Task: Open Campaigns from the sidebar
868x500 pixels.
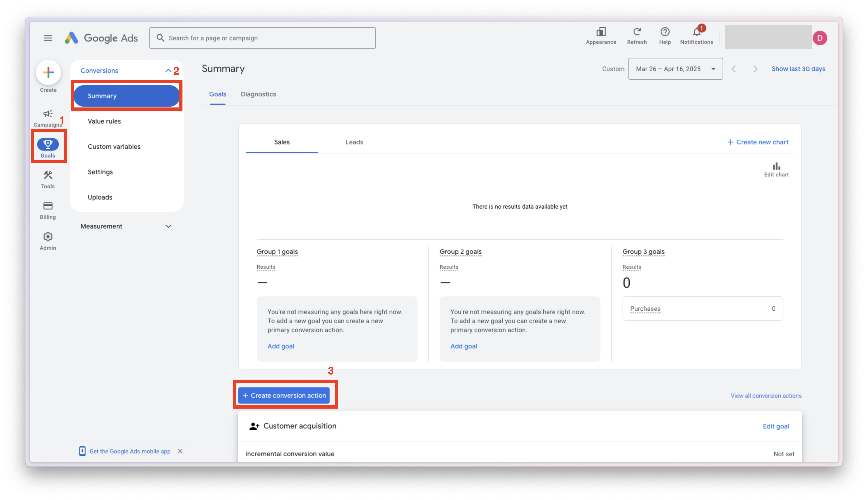Action: coord(48,117)
